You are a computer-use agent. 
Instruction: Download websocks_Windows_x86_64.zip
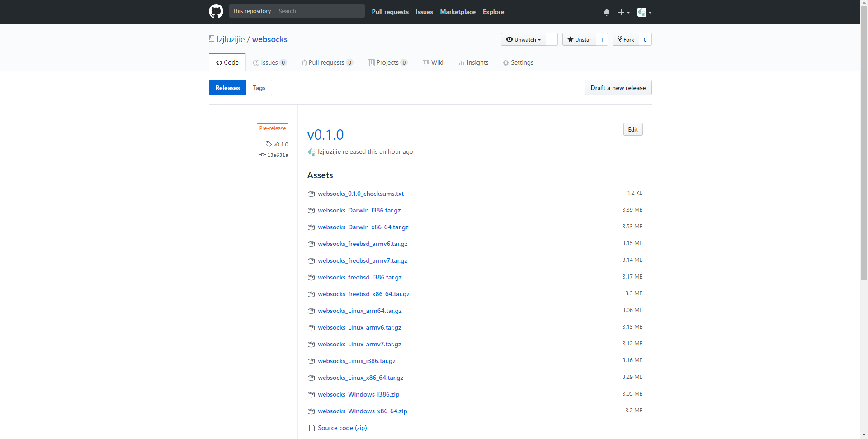(x=363, y=411)
